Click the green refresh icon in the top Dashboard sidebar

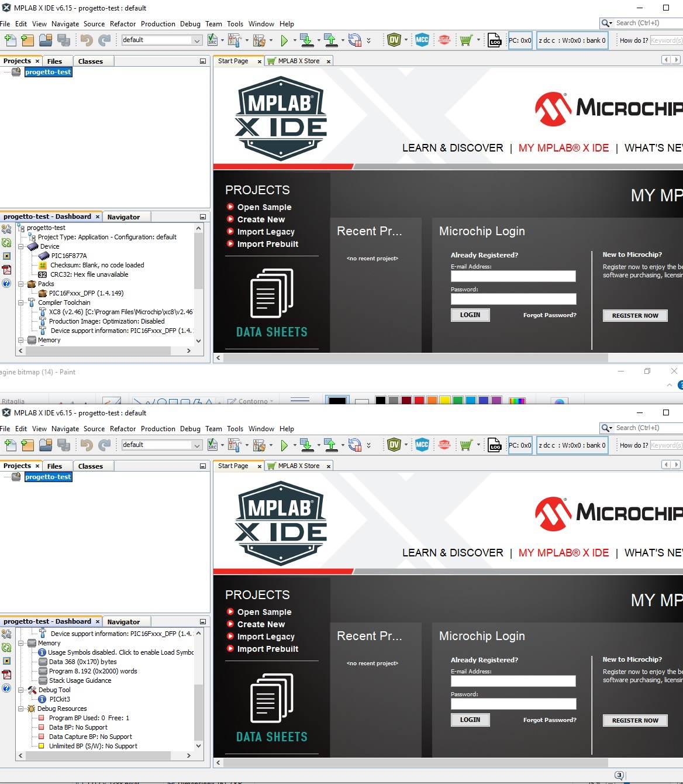click(x=6, y=242)
